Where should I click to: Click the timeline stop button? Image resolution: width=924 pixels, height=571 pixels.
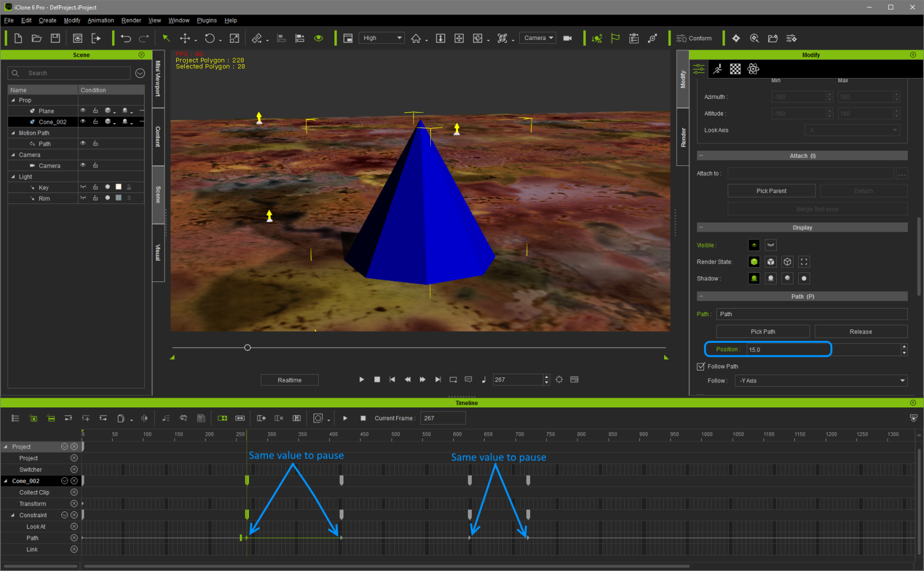(x=363, y=418)
